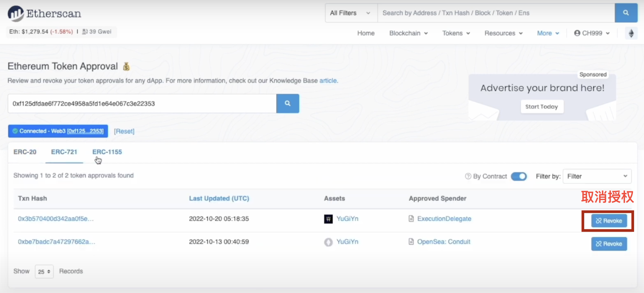Click the Connected - Web3 wallet button
Image resolution: width=644 pixels, height=293 pixels.
[x=58, y=131]
